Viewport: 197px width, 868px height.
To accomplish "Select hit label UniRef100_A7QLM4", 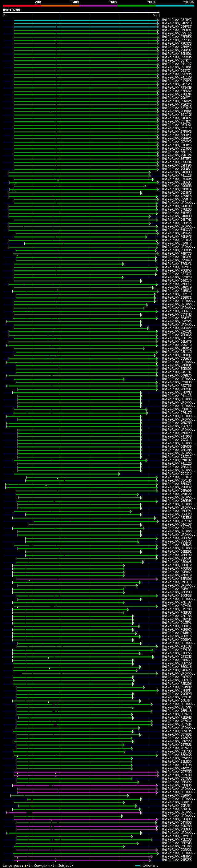I will [177, 94].
